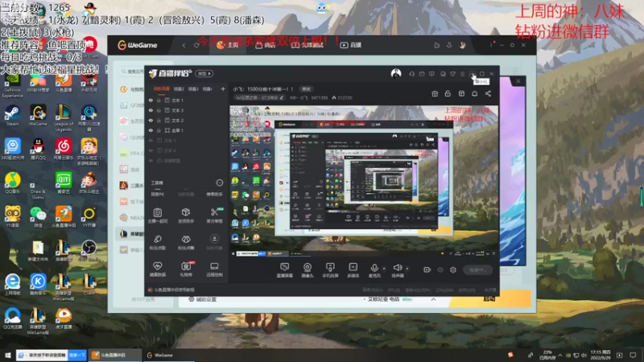Toggle visibility of 文本 1 layer
The width and height of the screenshot is (644, 362).
(x=151, y=101)
